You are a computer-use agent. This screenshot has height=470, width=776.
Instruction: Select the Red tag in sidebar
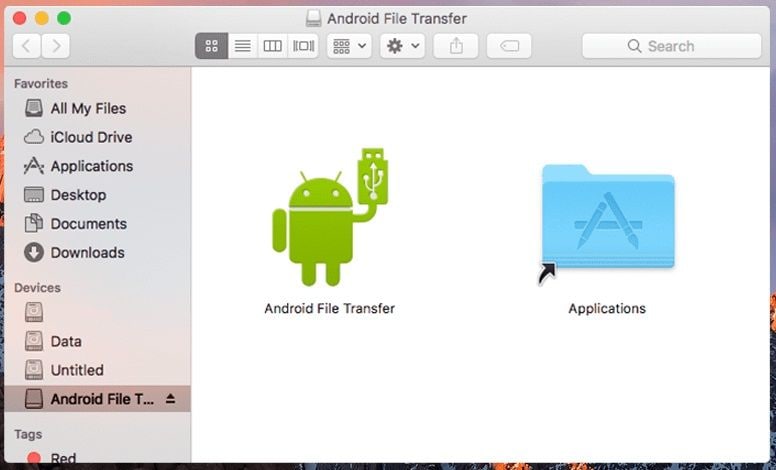tap(97, 458)
